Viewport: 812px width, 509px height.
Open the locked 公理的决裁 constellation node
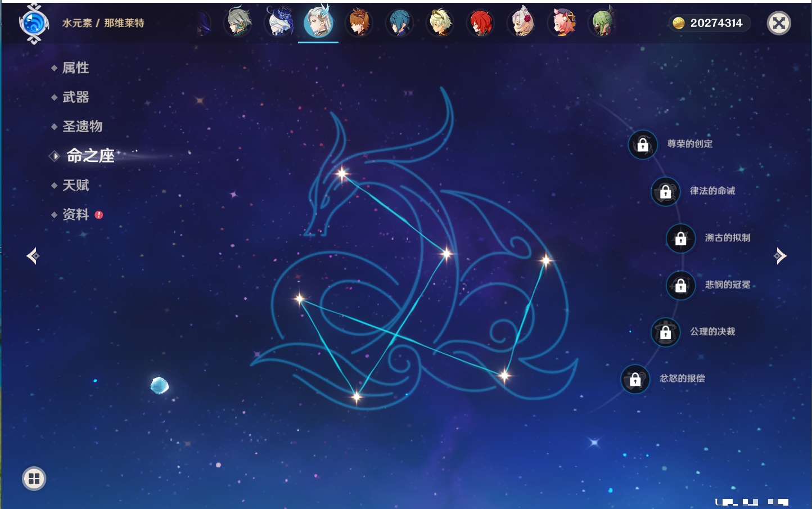click(x=665, y=332)
